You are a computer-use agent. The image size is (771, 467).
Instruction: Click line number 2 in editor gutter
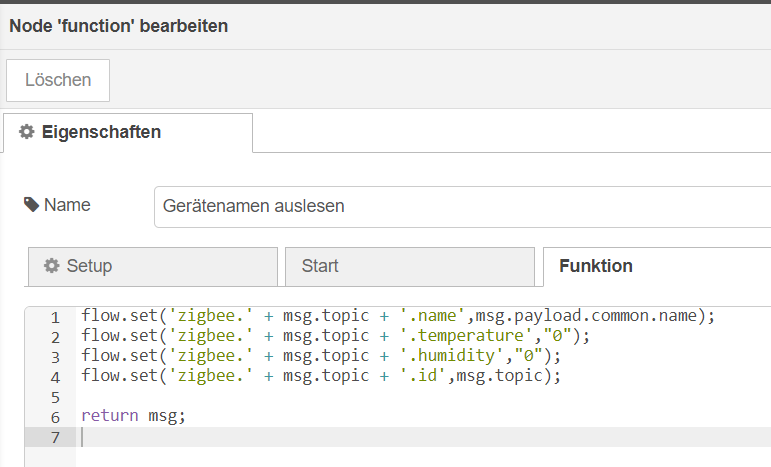(56, 337)
